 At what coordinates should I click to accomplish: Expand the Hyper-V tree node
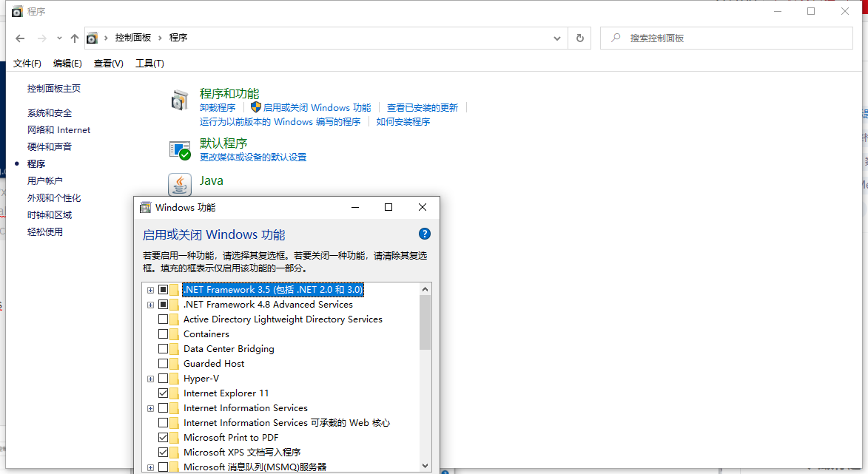pyautogui.click(x=150, y=379)
